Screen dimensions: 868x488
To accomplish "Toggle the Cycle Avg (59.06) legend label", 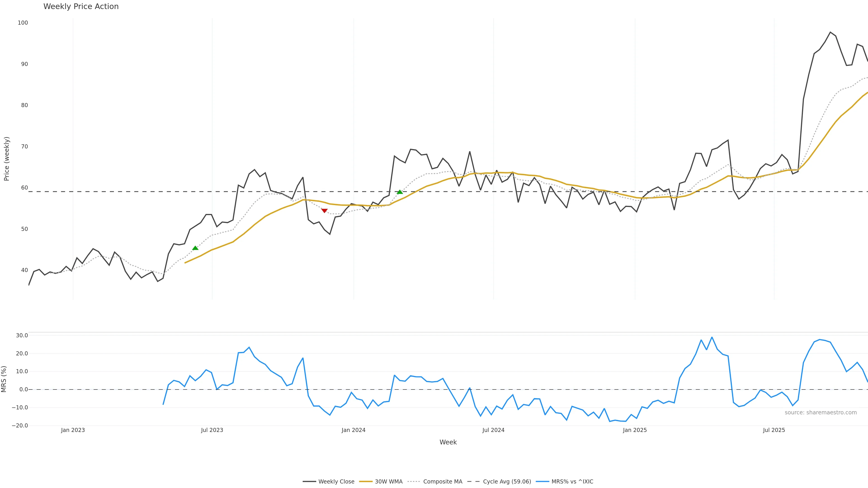I will point(507,482).
